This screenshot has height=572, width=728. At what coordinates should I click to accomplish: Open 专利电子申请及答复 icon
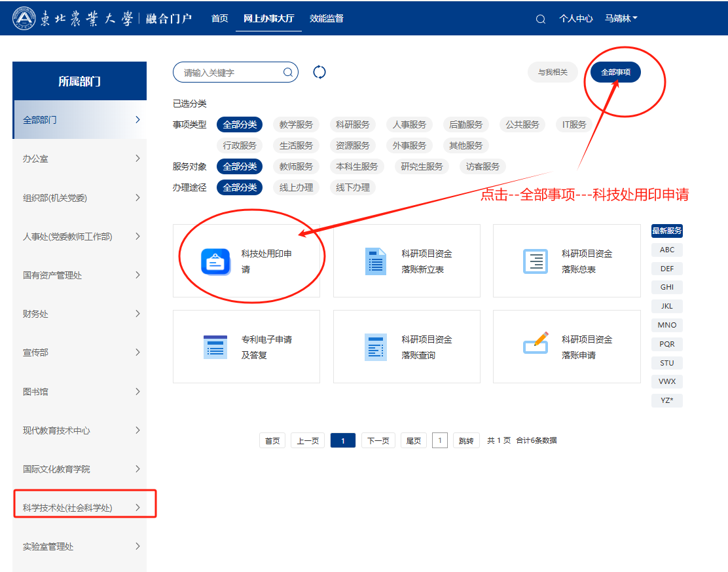tap(215, 347)
